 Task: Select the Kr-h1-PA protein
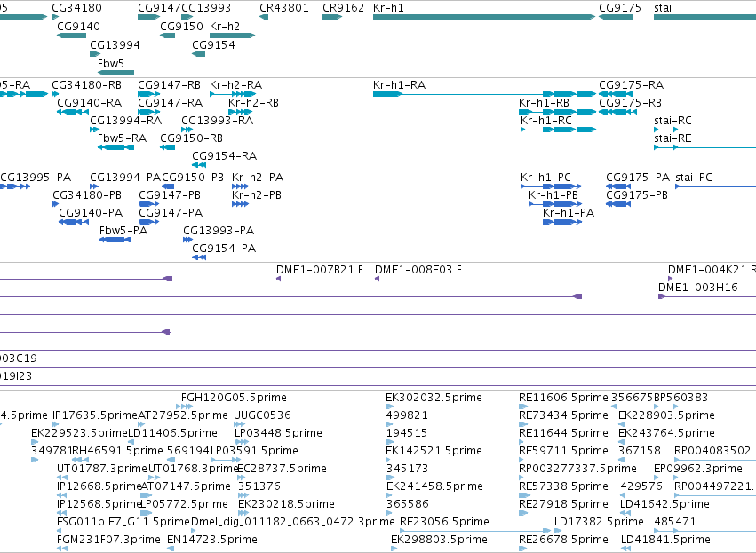562,222
